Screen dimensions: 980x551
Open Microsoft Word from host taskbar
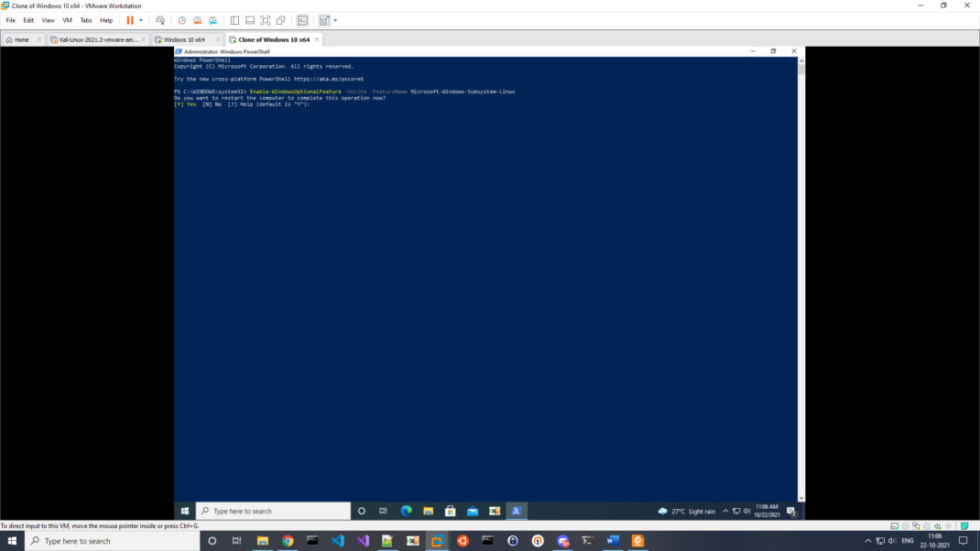[613, 541]
